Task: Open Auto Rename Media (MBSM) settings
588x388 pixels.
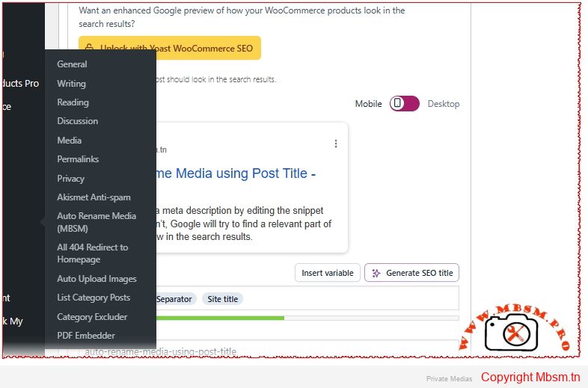Action: coord(97,222)
